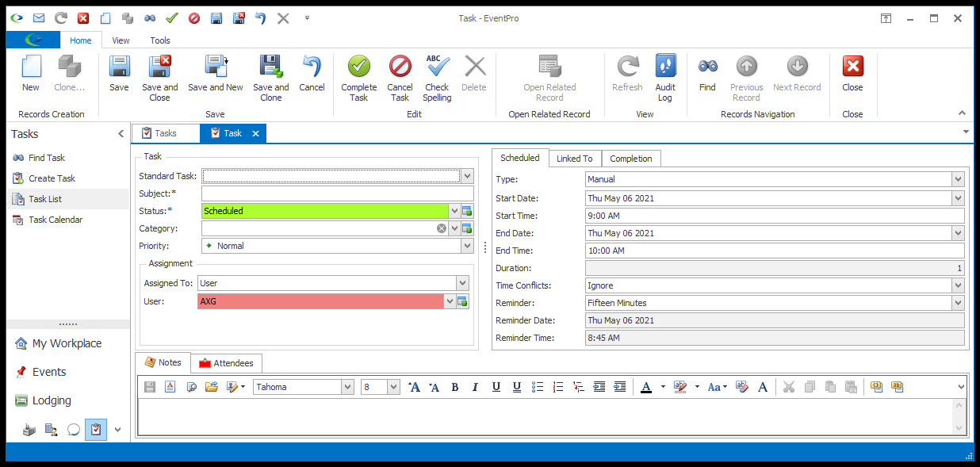Run Check Spelling from the ribbon

pyautogui.click(x=437, y=78)
